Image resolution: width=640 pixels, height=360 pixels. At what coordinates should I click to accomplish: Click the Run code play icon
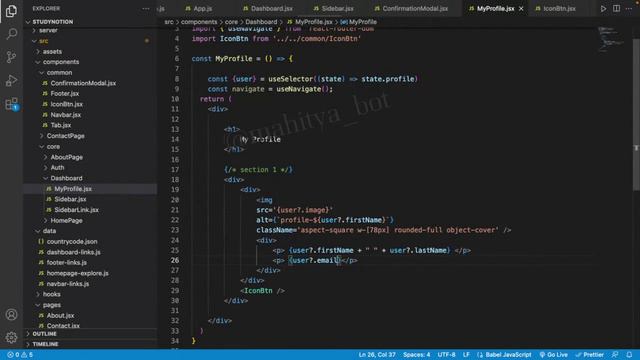point(603,9)
